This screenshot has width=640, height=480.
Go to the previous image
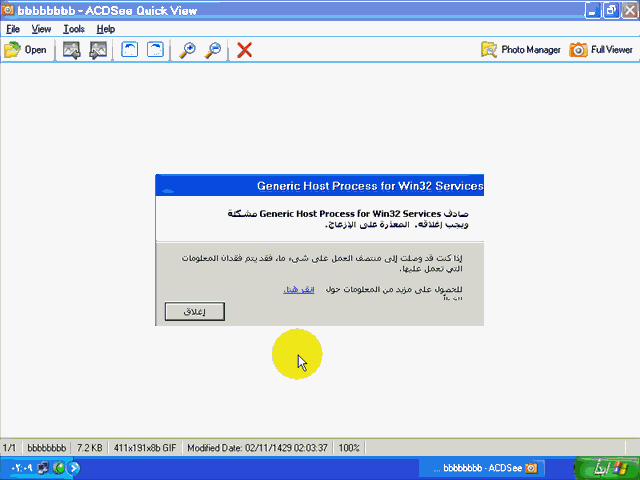tap(72, 50)
